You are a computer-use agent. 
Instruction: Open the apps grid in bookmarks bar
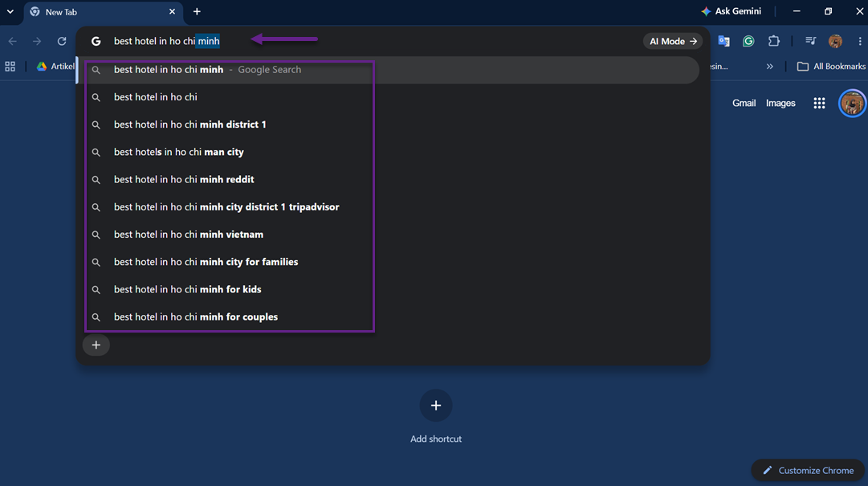click(10, 67)
